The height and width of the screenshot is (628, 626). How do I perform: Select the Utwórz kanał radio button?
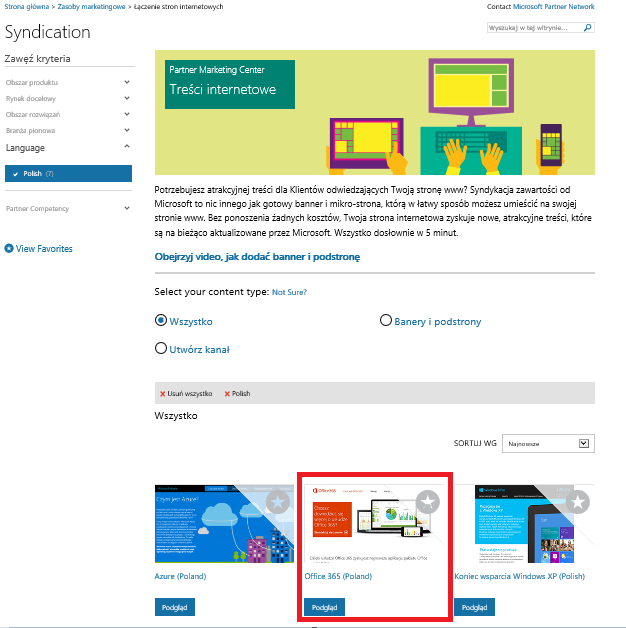click(x=161, y=348)
